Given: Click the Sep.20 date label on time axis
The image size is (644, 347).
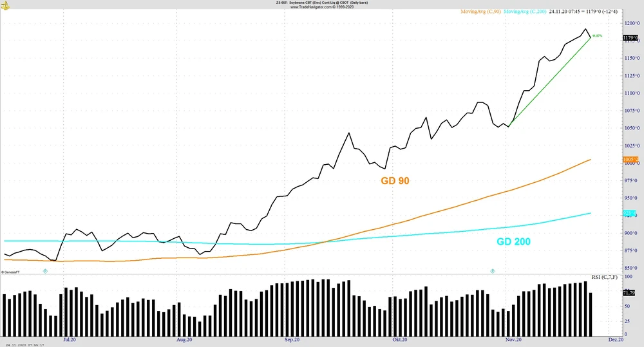Looking at the screenshot, I should tap(292, 339).
